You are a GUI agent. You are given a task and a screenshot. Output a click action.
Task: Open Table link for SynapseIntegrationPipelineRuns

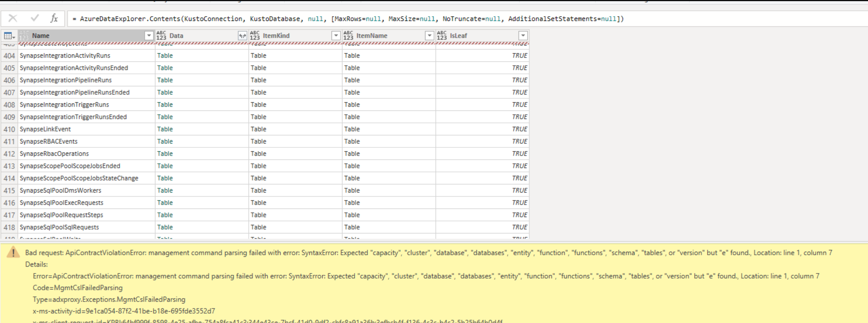pos(165,80)
